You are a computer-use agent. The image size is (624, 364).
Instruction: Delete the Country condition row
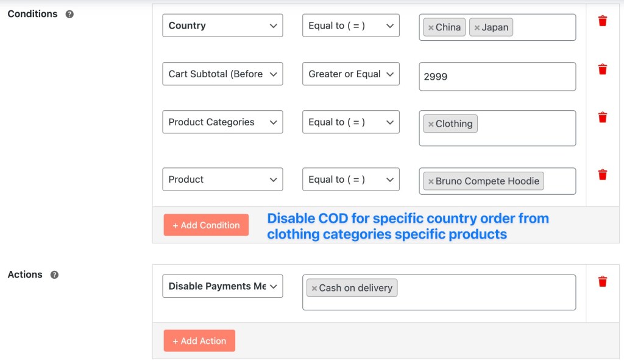point(603,21)
